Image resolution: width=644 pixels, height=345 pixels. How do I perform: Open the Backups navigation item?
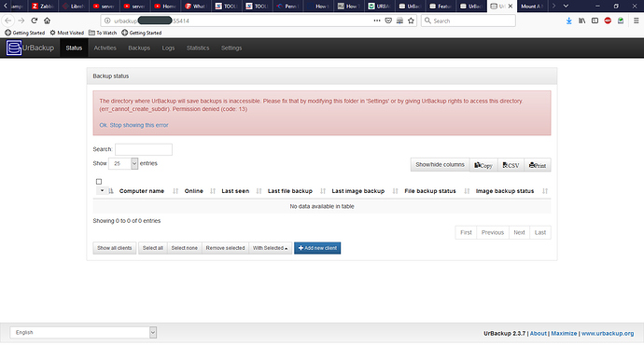[x=139, y=48]
